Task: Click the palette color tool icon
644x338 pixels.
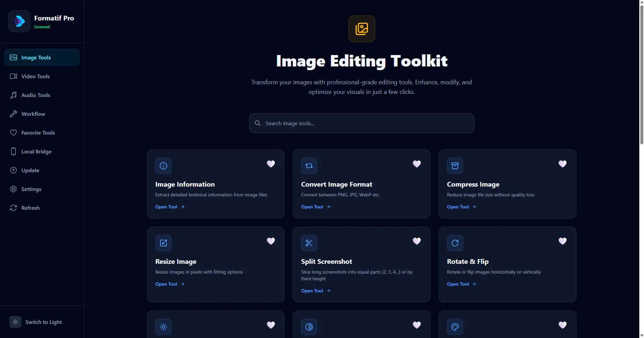Action: tap(455, 327)
